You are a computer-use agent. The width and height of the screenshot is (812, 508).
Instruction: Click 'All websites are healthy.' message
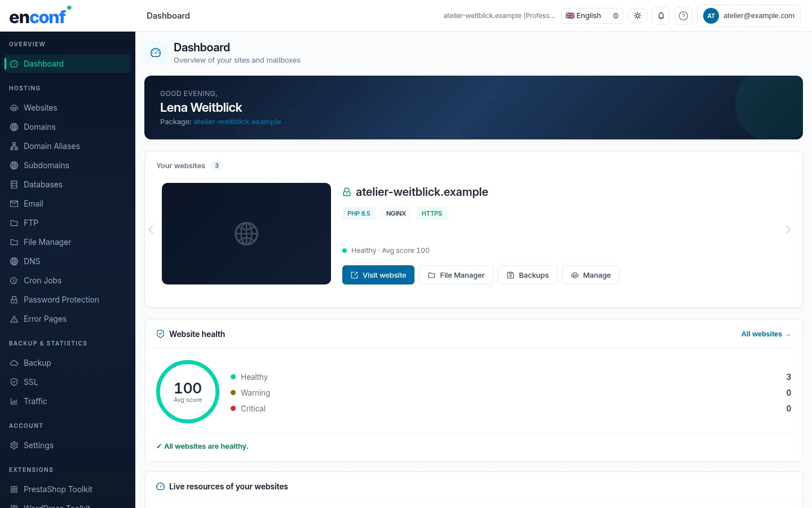202,446
